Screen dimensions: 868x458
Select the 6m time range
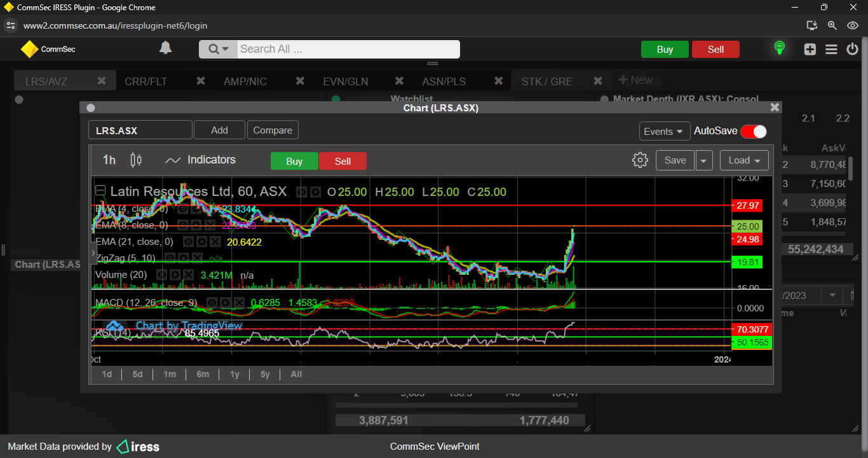[x=203, y=374]
